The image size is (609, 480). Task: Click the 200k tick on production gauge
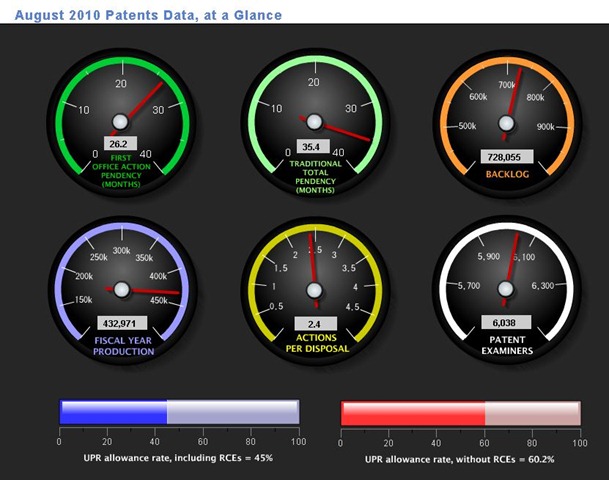tap(84, 276)
